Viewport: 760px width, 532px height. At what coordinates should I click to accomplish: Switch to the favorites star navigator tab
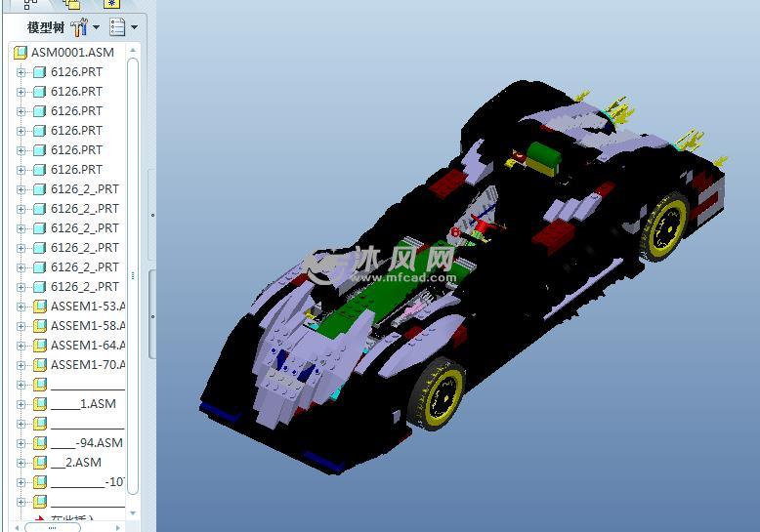112,4
